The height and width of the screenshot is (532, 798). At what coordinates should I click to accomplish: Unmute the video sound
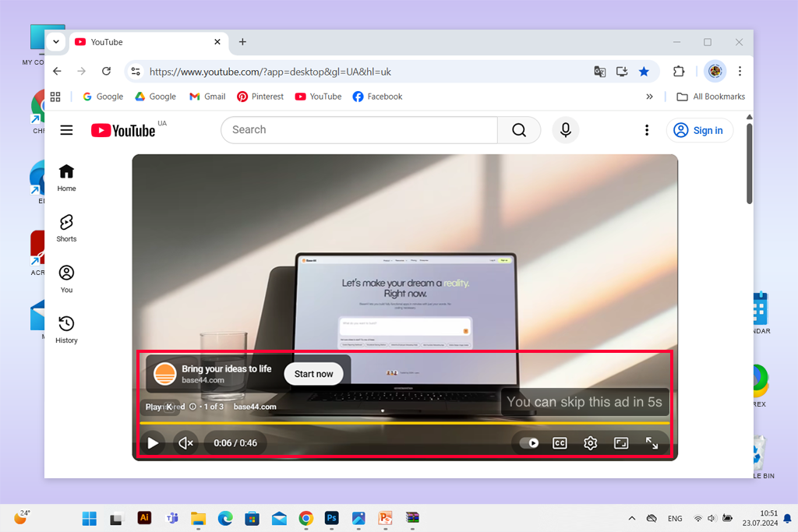pos(185,443)
